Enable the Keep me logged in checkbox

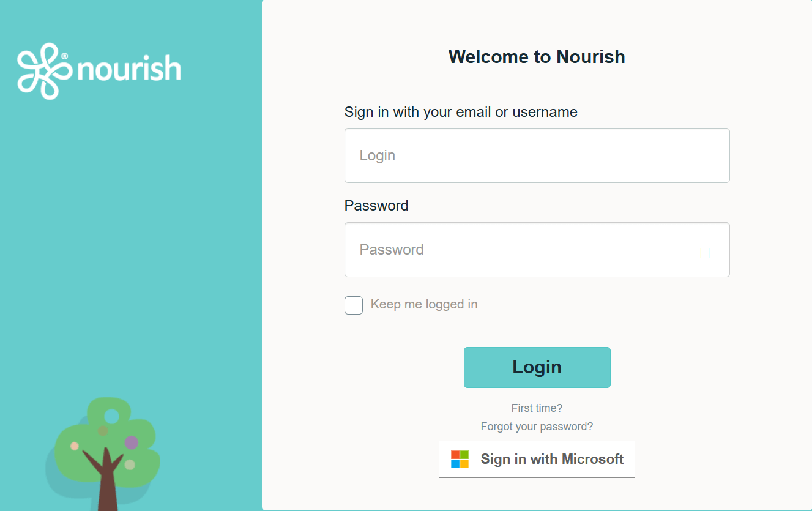(354, 305)
